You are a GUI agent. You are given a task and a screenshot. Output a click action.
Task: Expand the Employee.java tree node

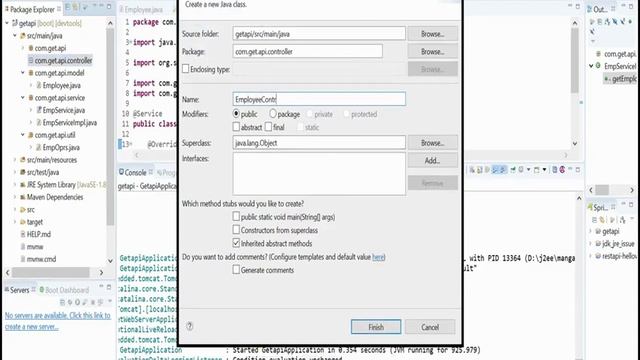31,85
